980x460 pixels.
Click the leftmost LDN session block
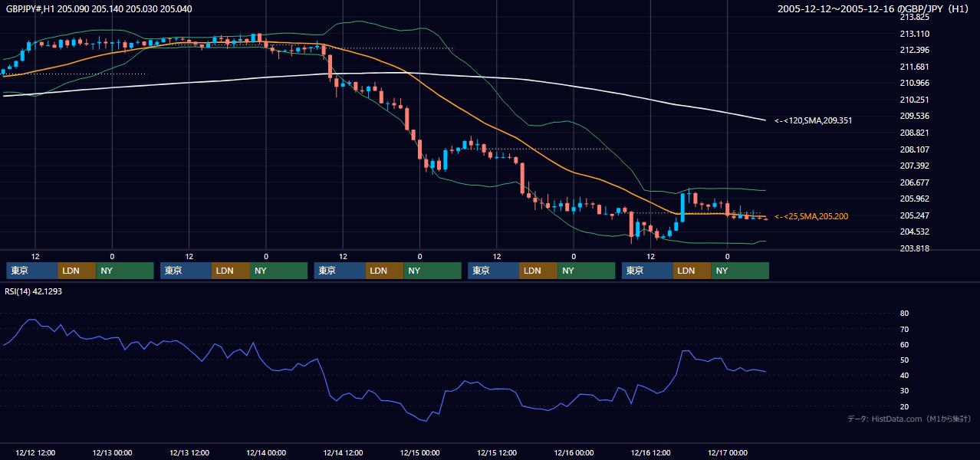tap(77, 271)
